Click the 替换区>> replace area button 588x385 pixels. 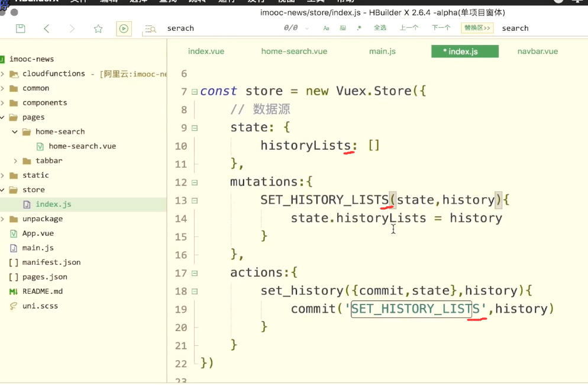477,28
